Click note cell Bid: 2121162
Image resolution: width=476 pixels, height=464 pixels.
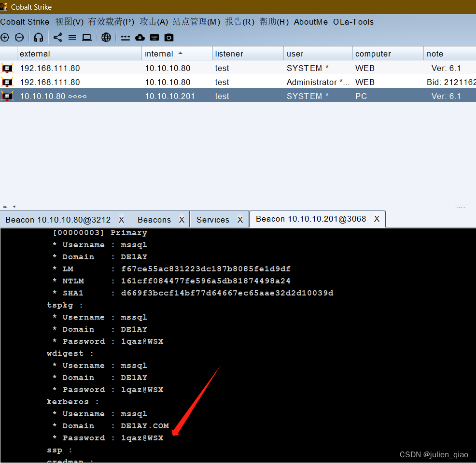click(x=451, y=82)
